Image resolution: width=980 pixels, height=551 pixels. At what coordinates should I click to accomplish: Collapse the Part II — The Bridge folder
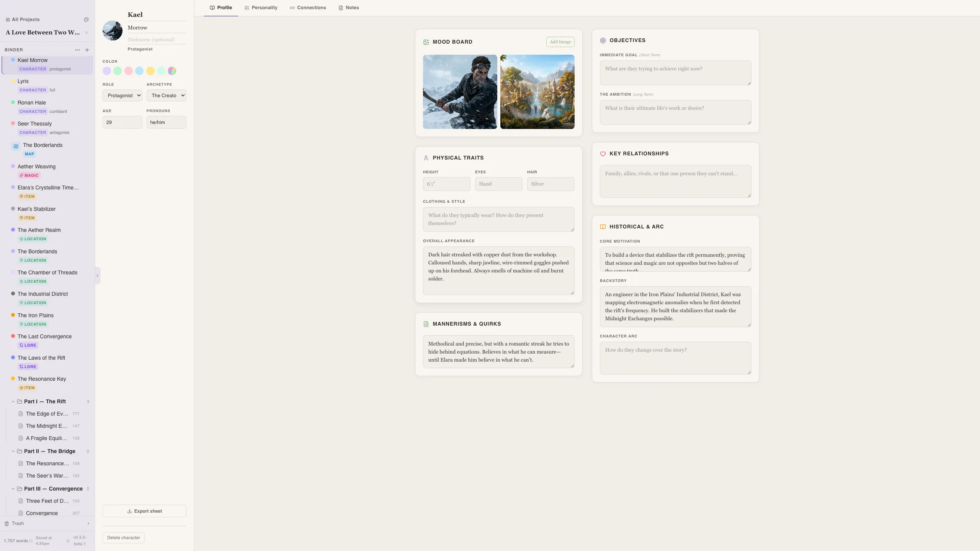[x=13, y=451]
